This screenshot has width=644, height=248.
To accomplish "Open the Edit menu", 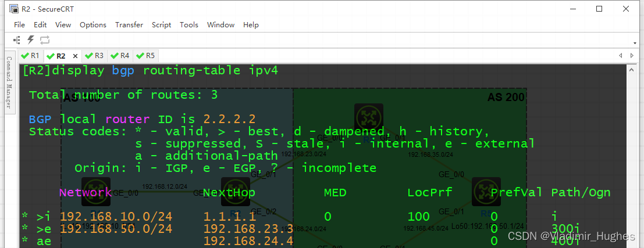I will pos(40,25).
